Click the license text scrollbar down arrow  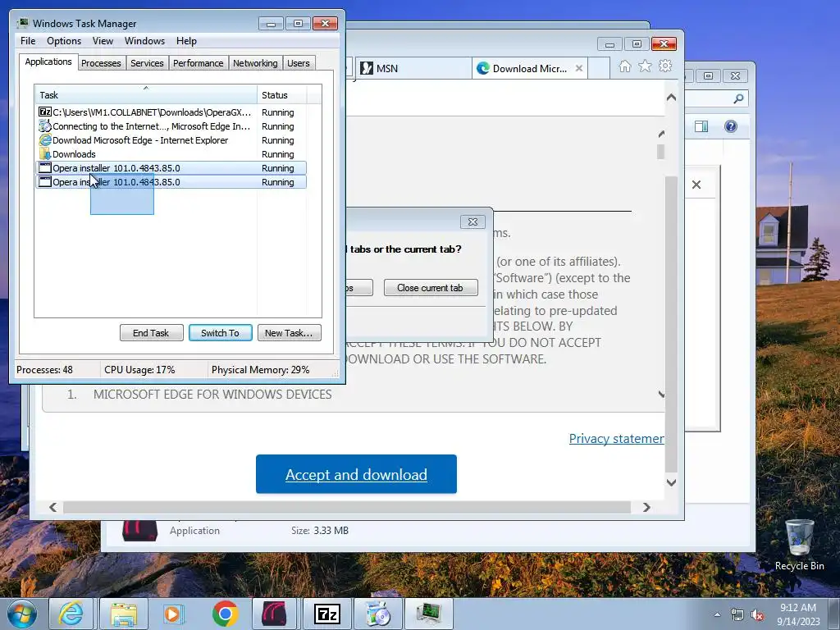coord(662,395)
